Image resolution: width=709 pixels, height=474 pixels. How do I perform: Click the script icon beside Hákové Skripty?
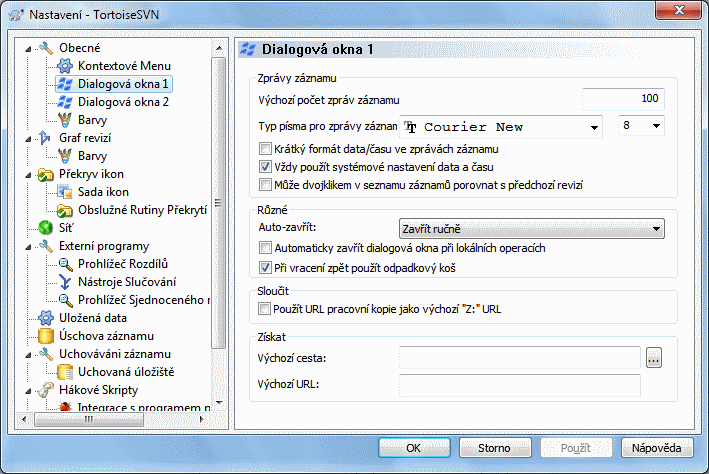pyautogui.click(x=46, y=390)
